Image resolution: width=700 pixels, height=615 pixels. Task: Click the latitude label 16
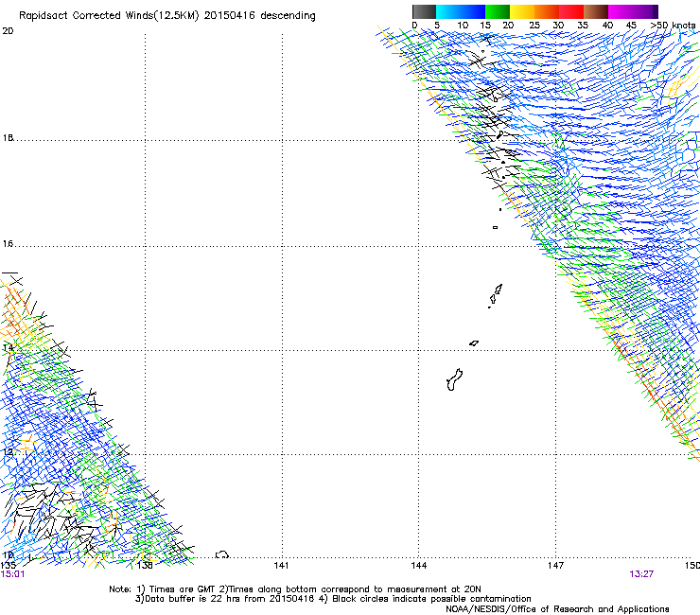pos(8,244)
